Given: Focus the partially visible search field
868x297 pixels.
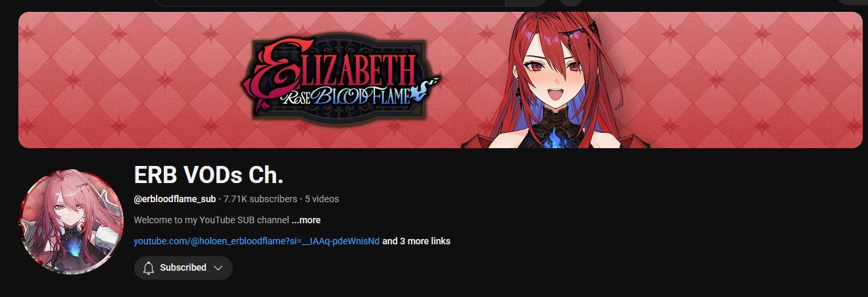Looking at the screenshot, I should coord(329,3).
